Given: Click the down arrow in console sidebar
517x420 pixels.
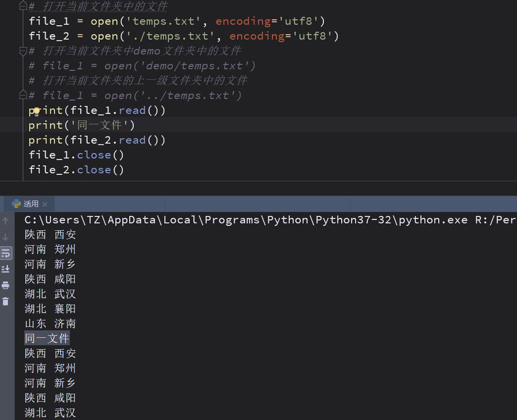Looking at the screenshot, I should 5,236.
